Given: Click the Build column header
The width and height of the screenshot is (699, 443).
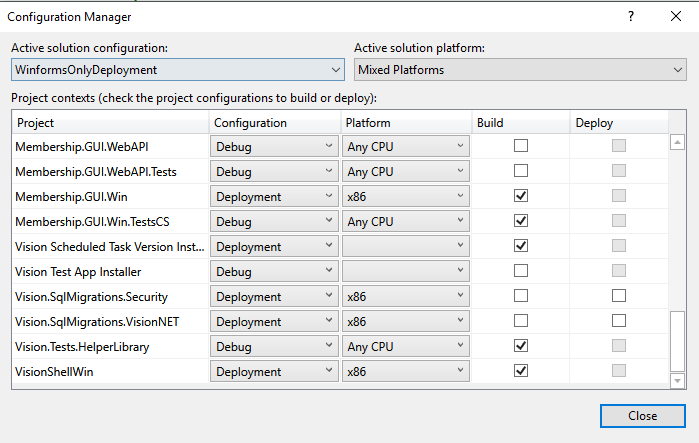Looking at the screenshot, I should pyautogui.click(x=520, y=122).
